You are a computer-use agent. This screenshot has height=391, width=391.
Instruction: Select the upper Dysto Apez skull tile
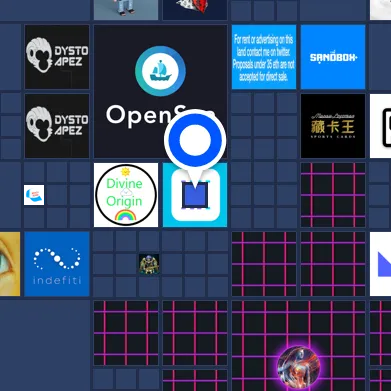pyautogui.click(x=57, y=57)
